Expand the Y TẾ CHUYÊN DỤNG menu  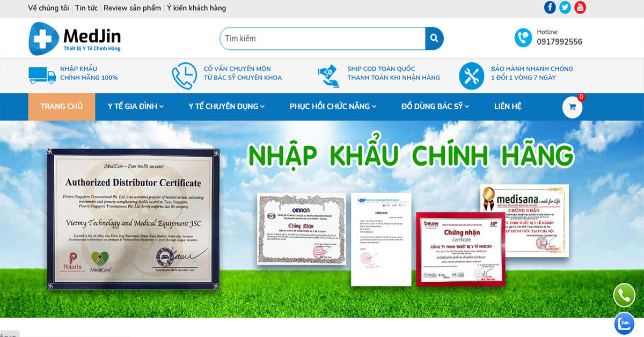click(226, 106)
